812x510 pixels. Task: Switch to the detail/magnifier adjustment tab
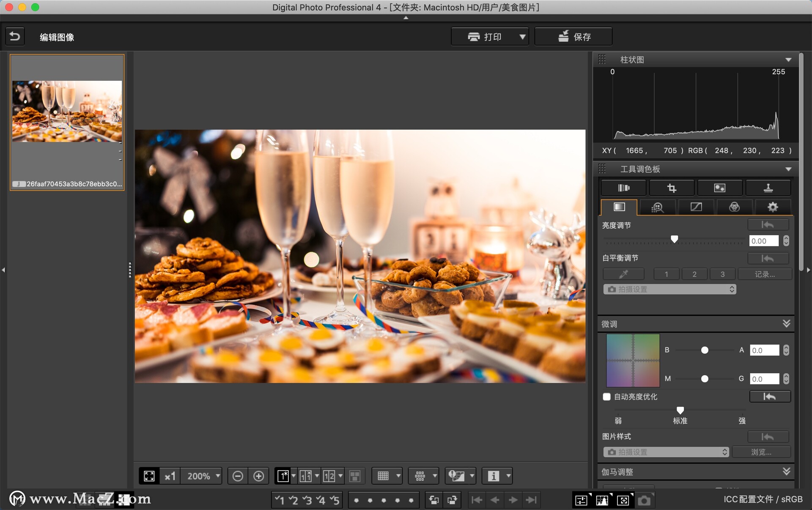click(657, 207)
